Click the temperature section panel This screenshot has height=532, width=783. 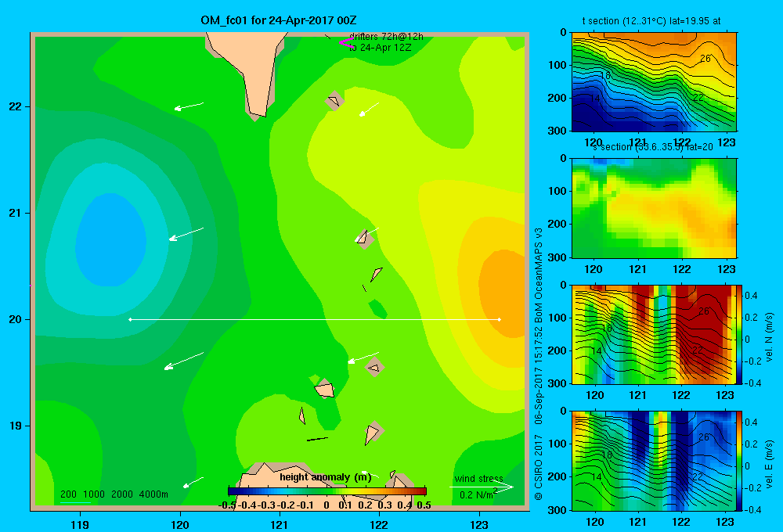point(654,82)
